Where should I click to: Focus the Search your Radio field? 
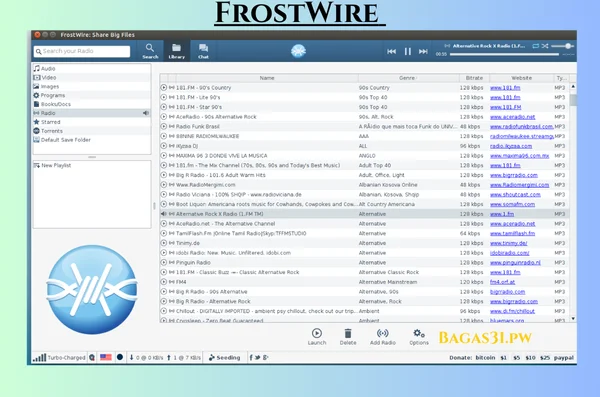click(x=82, y=51)
